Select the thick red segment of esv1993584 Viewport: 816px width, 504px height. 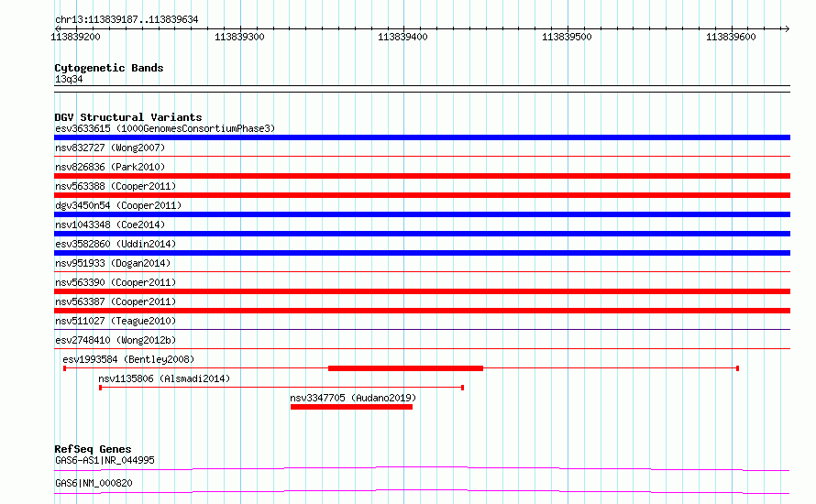405,368
